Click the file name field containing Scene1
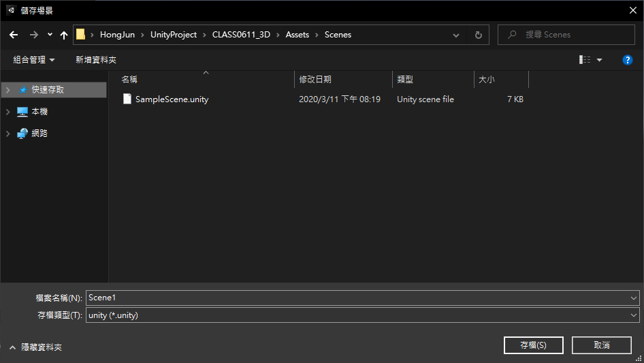 tap(354, 298)
